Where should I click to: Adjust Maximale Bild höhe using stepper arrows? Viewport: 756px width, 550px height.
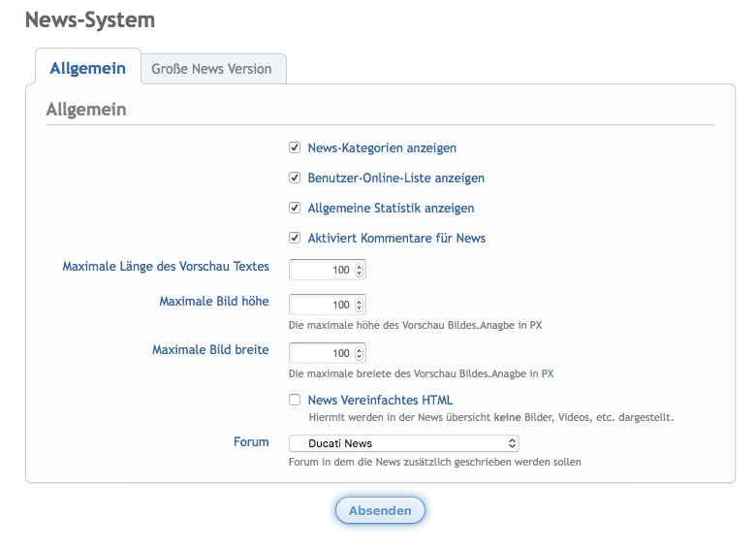[x=360, y=306]
